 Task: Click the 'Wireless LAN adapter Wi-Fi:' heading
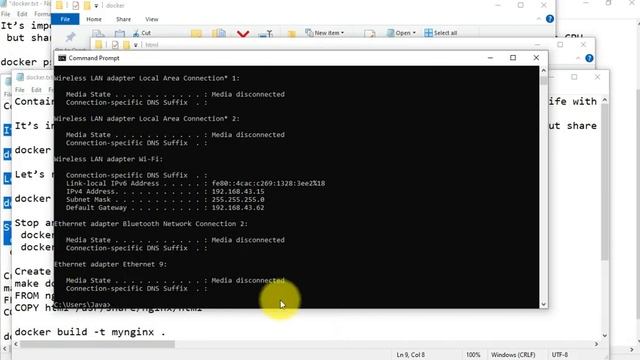pyautogui.click(x=108, y=159)
